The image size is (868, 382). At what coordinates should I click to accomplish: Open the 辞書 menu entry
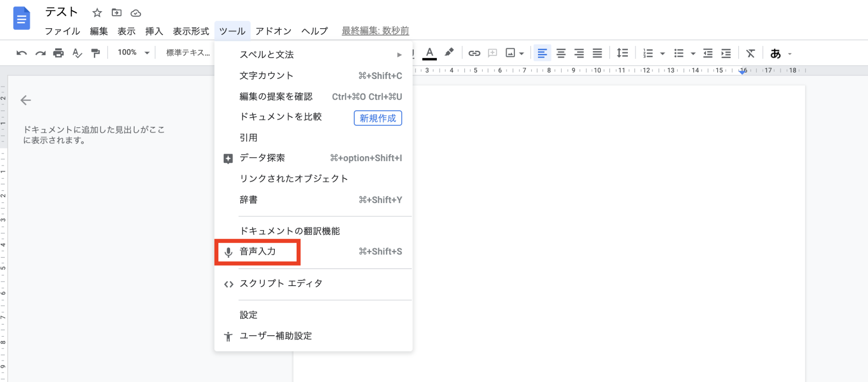(x=313, y=200)
